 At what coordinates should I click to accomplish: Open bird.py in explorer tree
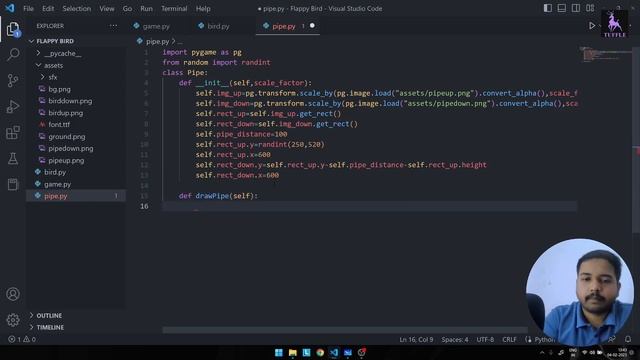tap(55, 172)
